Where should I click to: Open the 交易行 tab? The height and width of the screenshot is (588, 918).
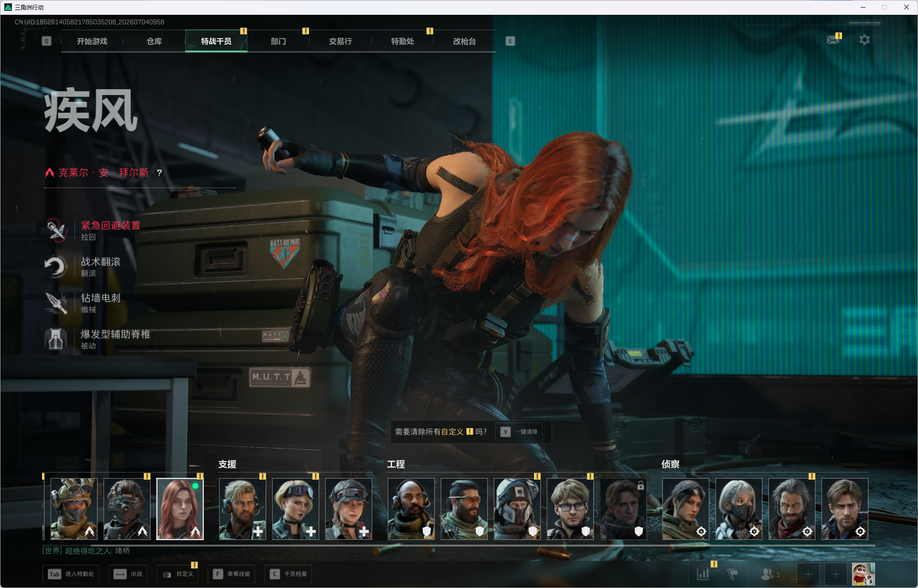pos(341,42)
